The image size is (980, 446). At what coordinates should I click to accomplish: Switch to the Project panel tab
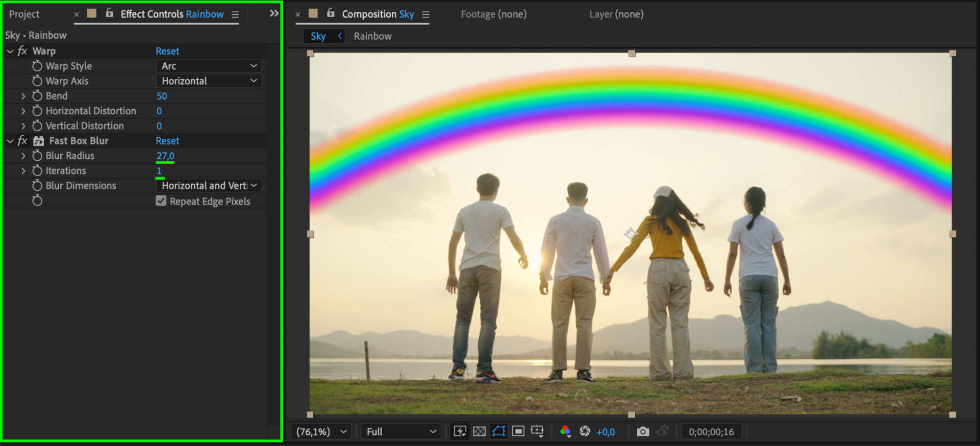24,14
